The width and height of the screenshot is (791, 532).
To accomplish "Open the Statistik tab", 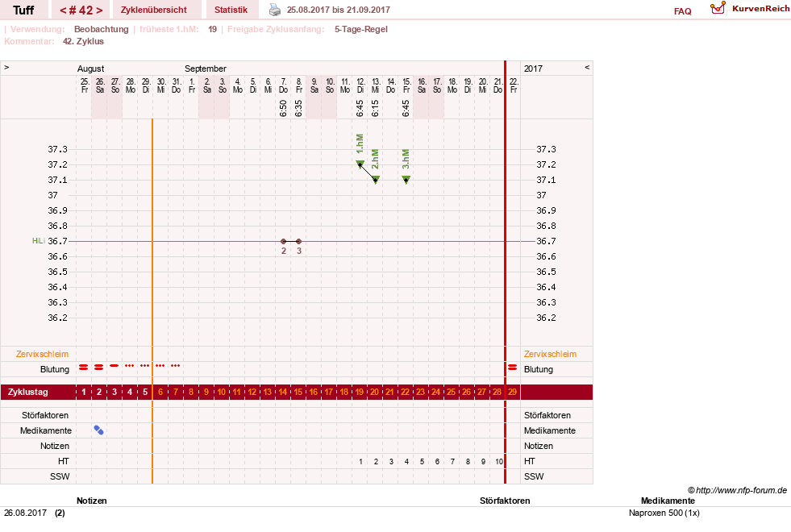I will (x=231, y=10).
